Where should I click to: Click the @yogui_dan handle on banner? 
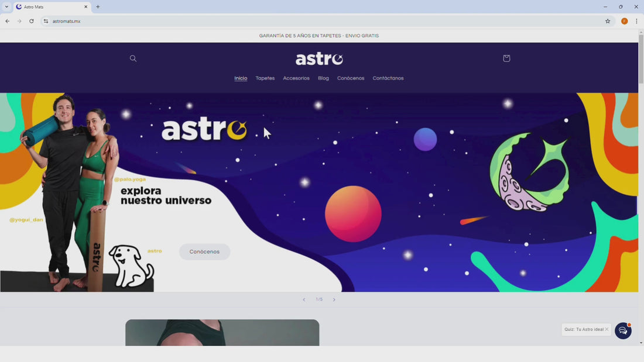coord(26,220)
